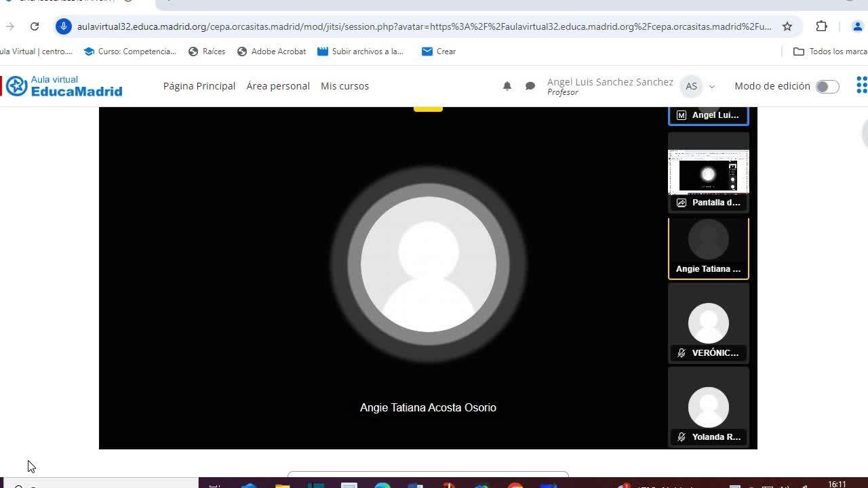The width and height of the screenshot is (868, 488).
Task: Open the Raíces bookmark
Action: tap(207, 52)
